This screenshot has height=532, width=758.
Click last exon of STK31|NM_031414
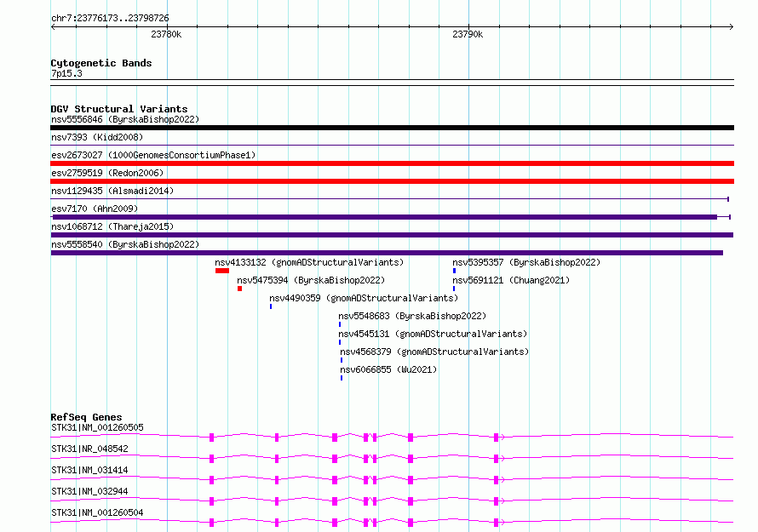[x=496, y=480]
